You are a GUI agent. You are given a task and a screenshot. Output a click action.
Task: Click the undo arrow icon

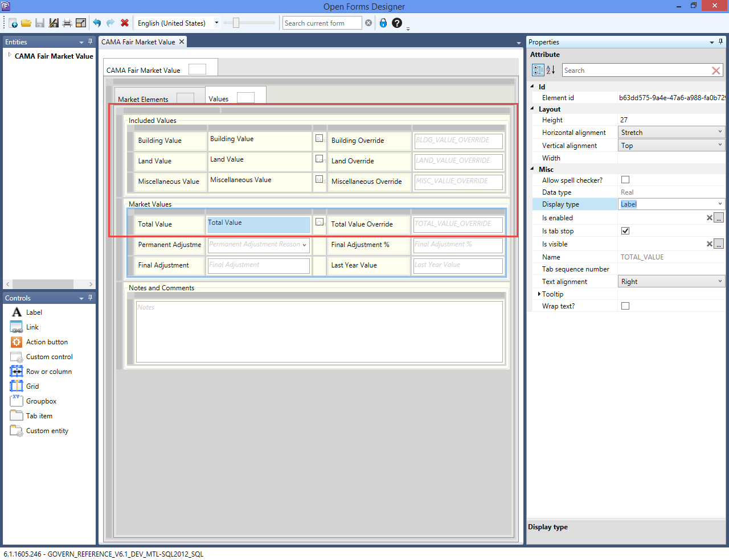tap(97, 23)
